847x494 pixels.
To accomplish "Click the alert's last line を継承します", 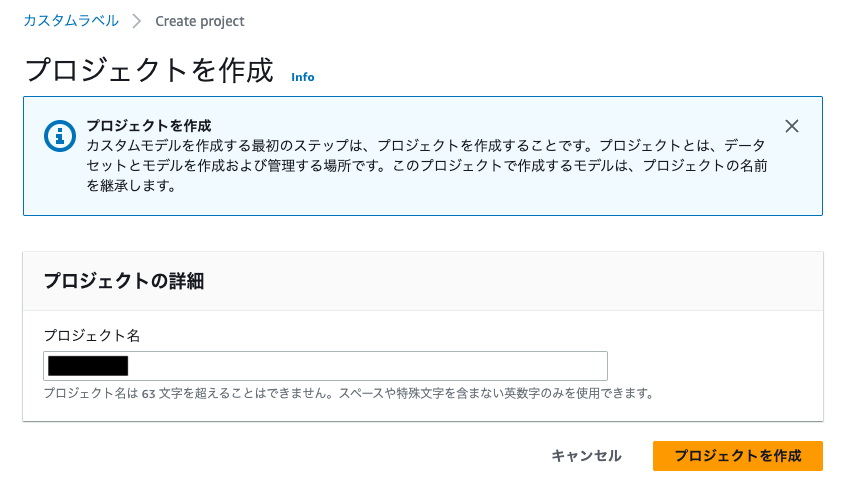I will coord(131,186).
